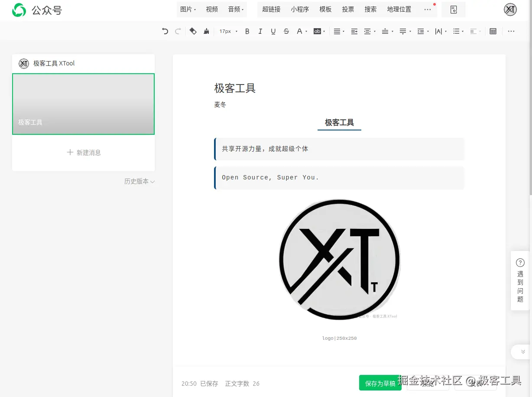This screenshot has width=532, height=397.
Task: Click 新建消息 to create a new message
Action: [x=83, y=153]
